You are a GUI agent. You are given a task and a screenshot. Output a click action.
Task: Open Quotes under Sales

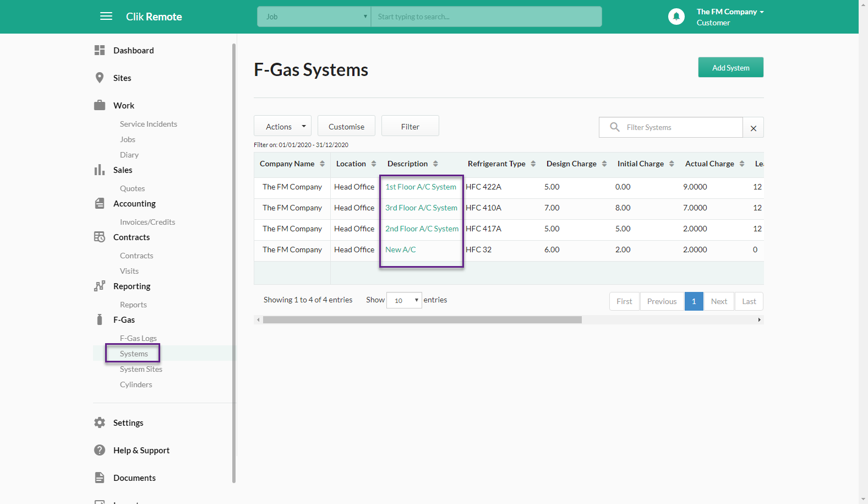(x=133, y=188)
